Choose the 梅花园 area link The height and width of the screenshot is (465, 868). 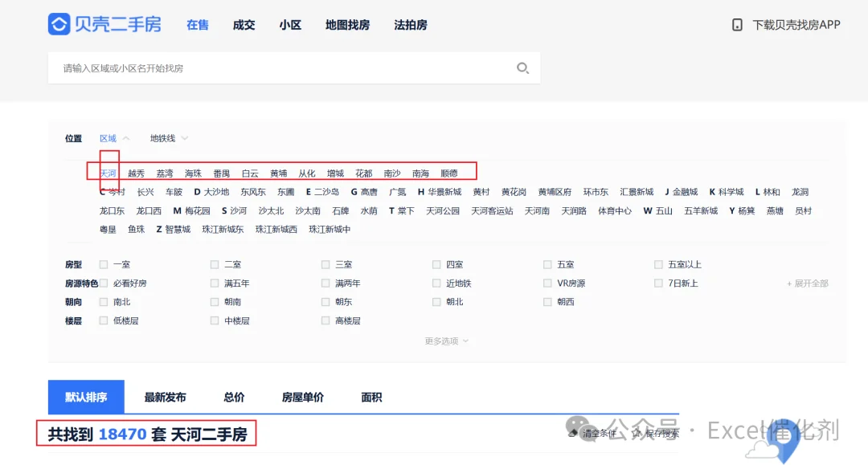[198, 210]
